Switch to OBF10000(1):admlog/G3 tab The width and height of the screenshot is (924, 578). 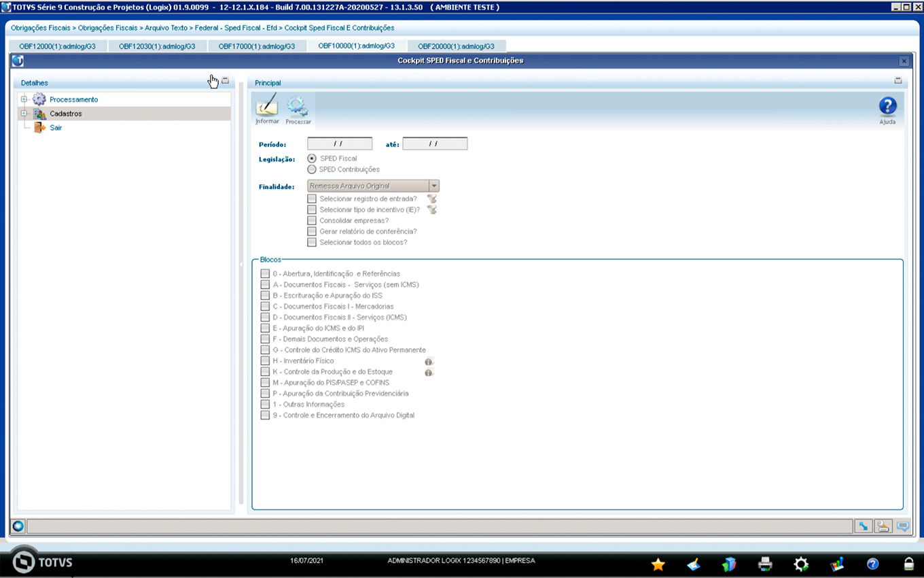pos(357,46)
